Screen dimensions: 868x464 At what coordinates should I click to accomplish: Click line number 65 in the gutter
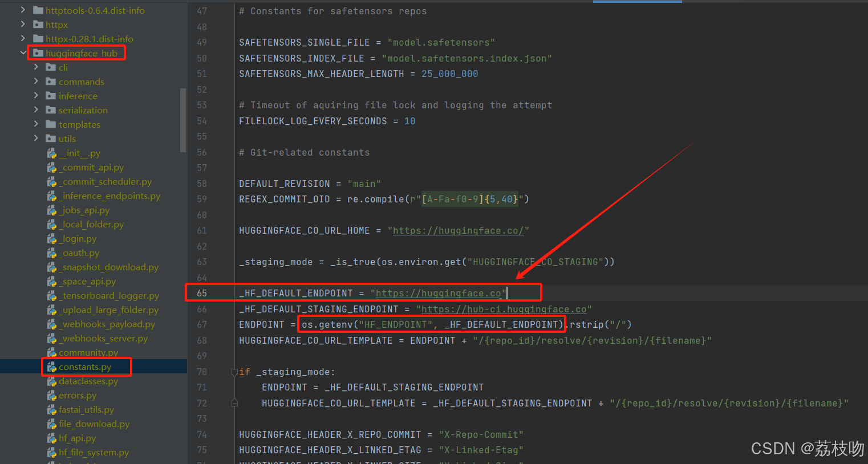[x=202, y=293]
